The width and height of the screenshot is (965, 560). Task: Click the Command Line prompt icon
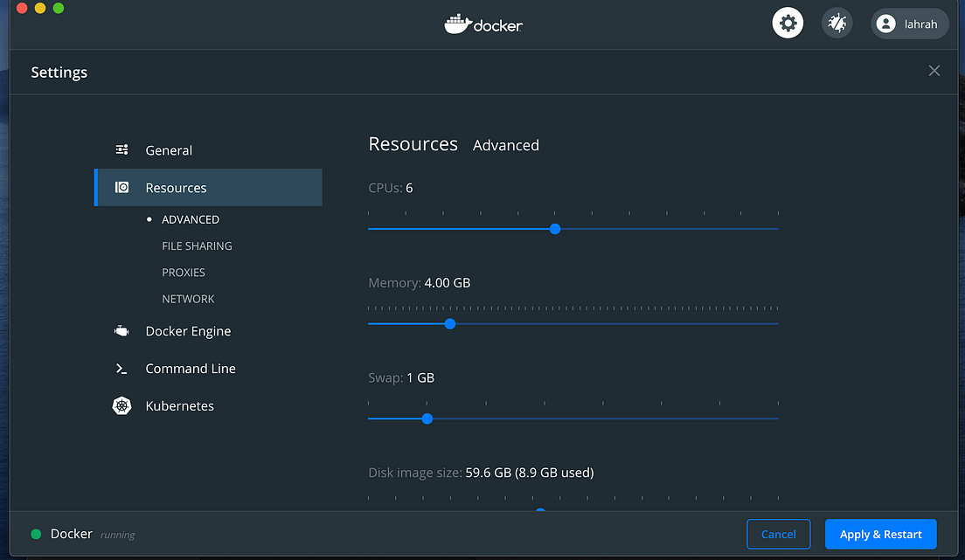coord(121,369)
